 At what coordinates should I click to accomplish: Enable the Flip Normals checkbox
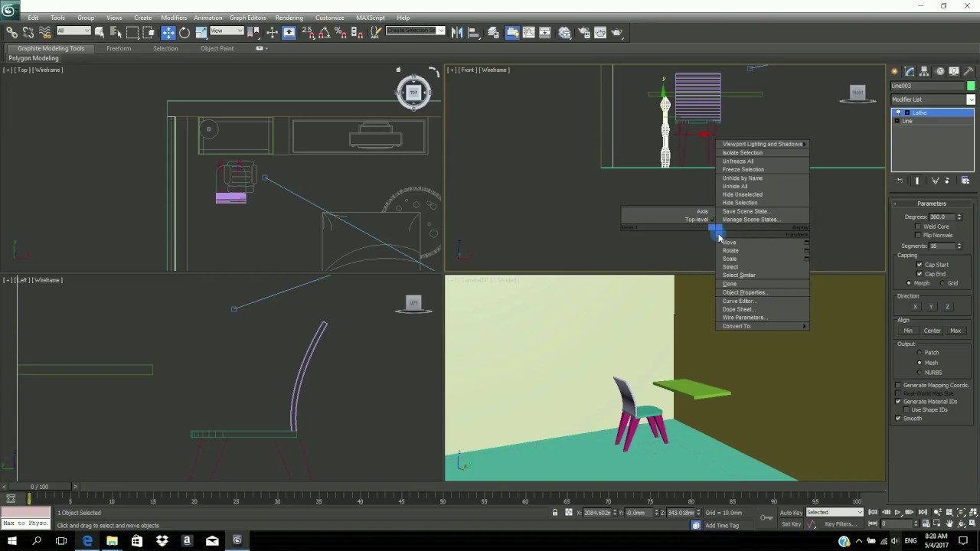[919, 235]
